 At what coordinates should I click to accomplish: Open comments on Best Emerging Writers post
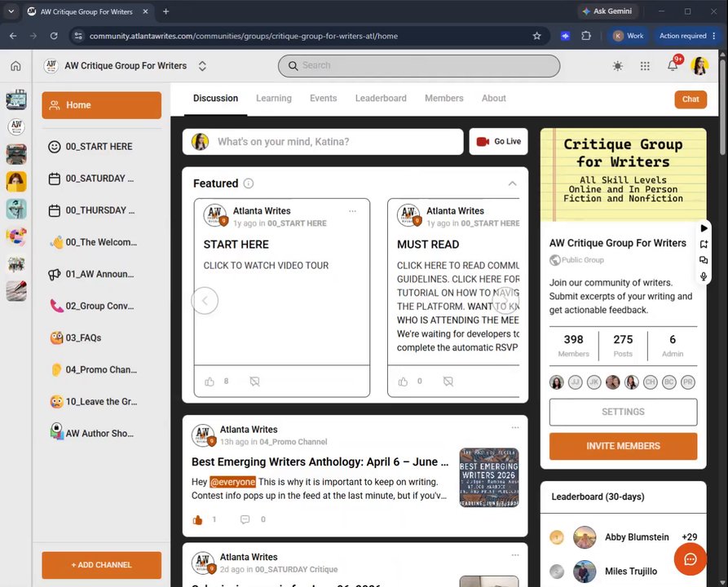click(x=245, y=519)
